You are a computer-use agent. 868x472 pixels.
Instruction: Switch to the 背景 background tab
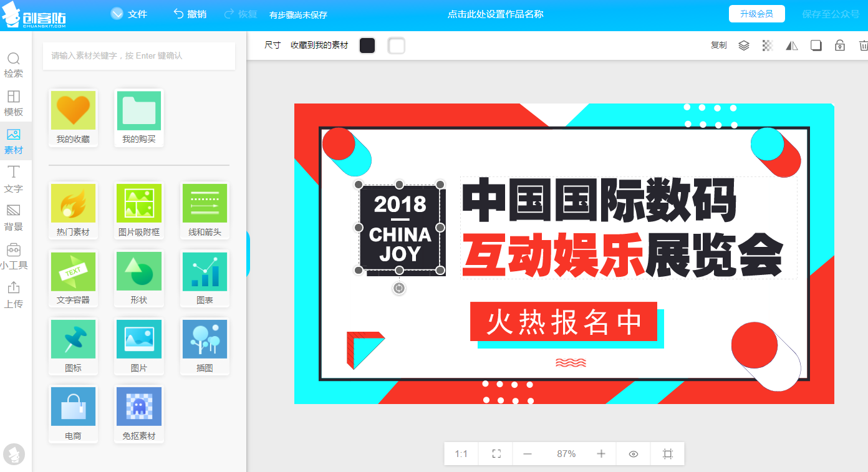tap(13, 218)
